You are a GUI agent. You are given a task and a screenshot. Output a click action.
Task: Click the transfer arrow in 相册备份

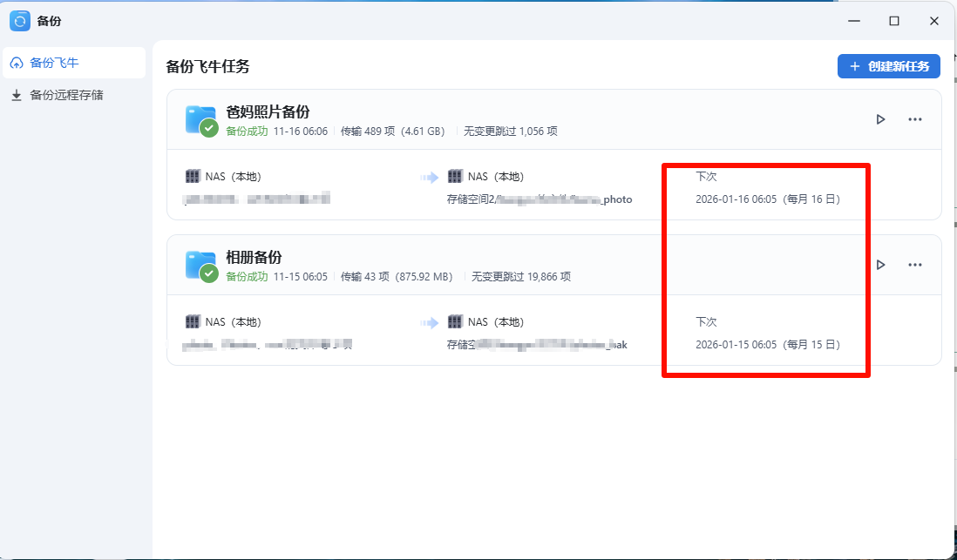coord(430,323)
